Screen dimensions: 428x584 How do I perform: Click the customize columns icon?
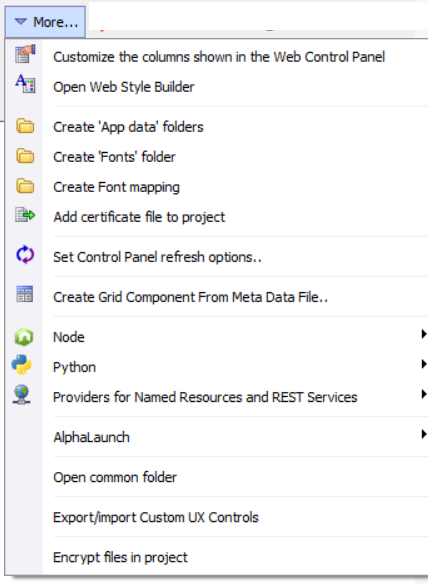[25, 54]
